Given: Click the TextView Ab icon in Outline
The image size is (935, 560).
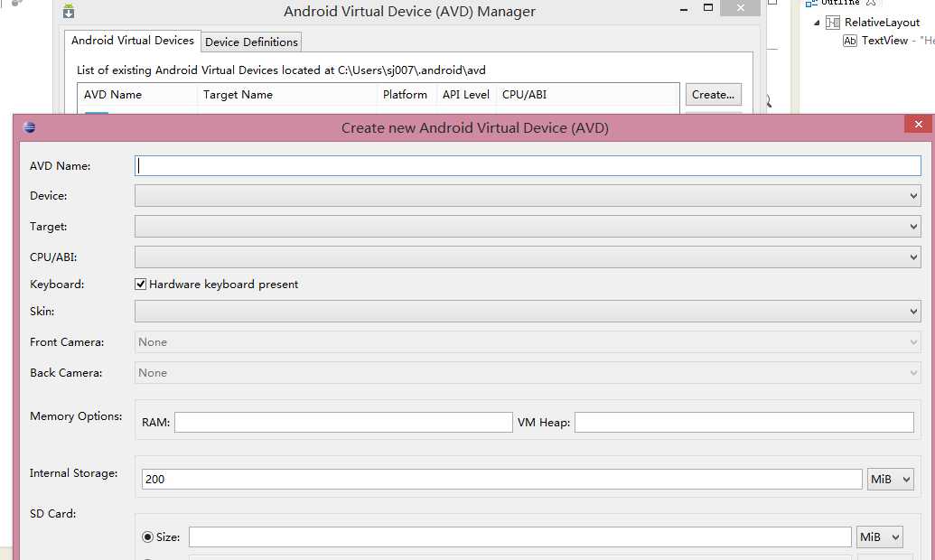Looking at the screenshot, I should (850, 41).
